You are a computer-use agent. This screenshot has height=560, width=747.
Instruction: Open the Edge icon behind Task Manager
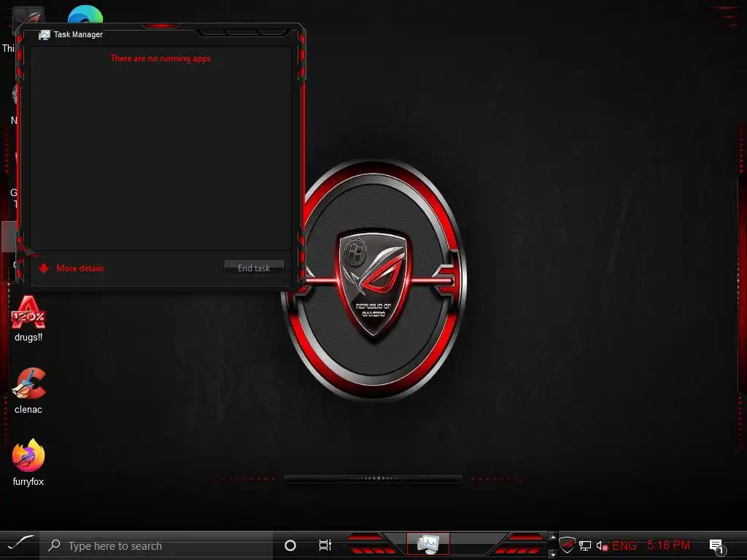click(x=86, y=15)
